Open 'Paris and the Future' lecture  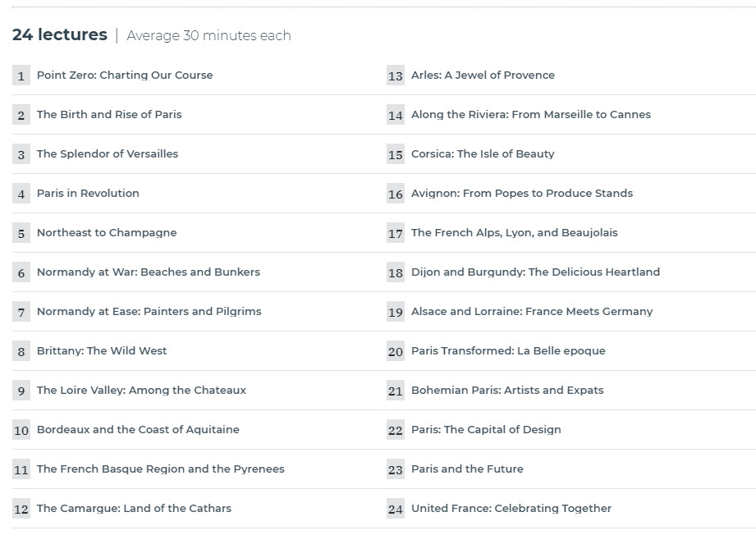(x=468, y=469)
